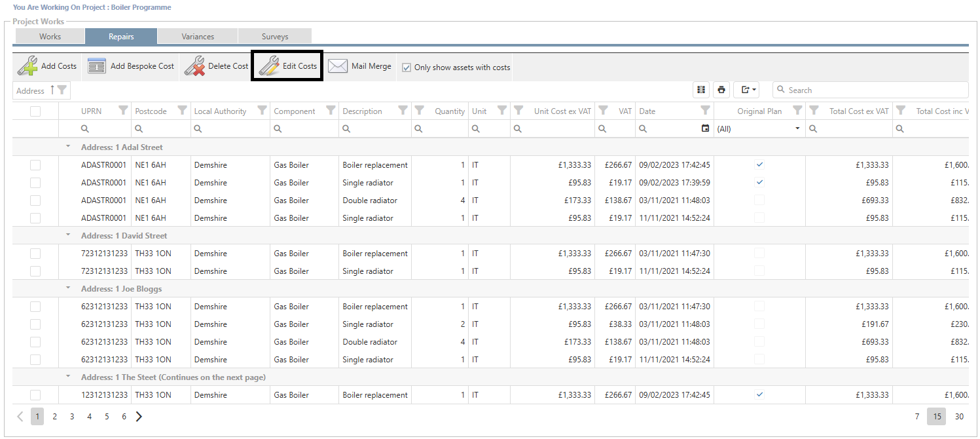Collapse the Address: 1 David Street group

coord(68,235)
